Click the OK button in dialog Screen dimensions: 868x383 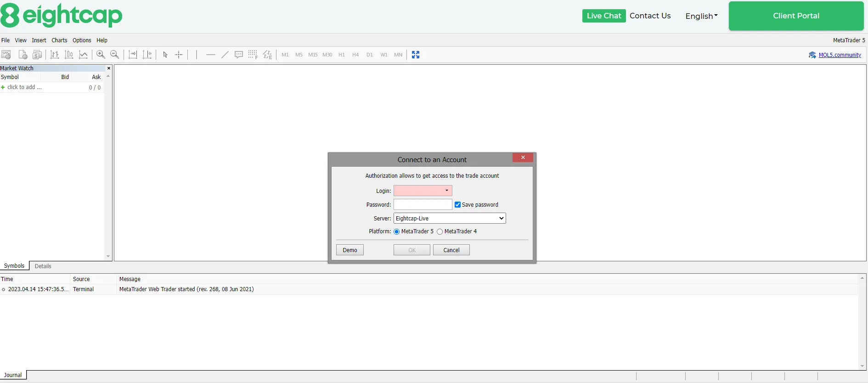[412, 250]
